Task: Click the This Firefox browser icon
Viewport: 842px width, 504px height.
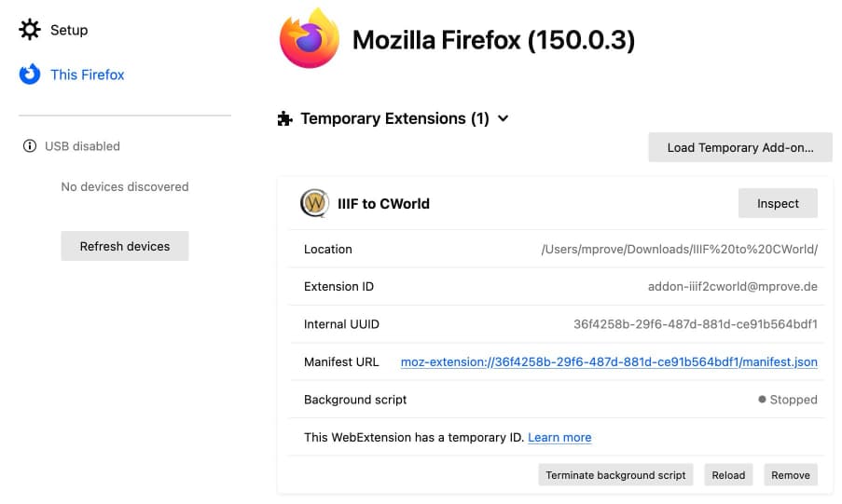Action: tap(30, 75)
